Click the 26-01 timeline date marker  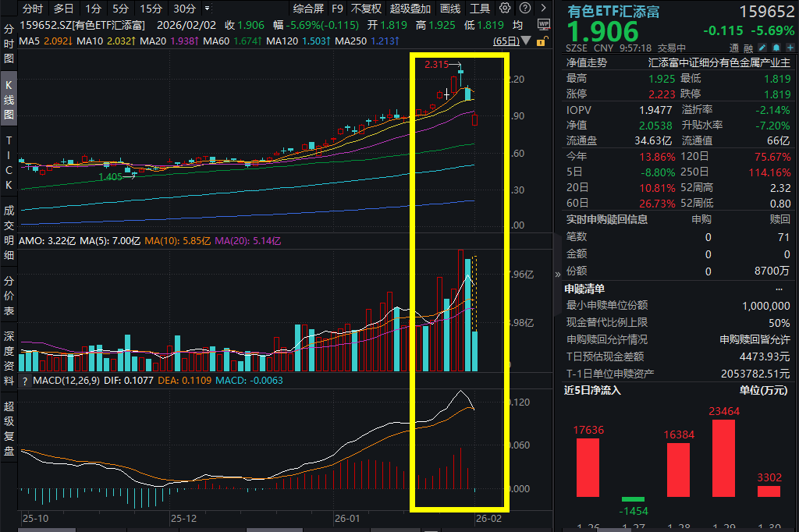[347, 518]
